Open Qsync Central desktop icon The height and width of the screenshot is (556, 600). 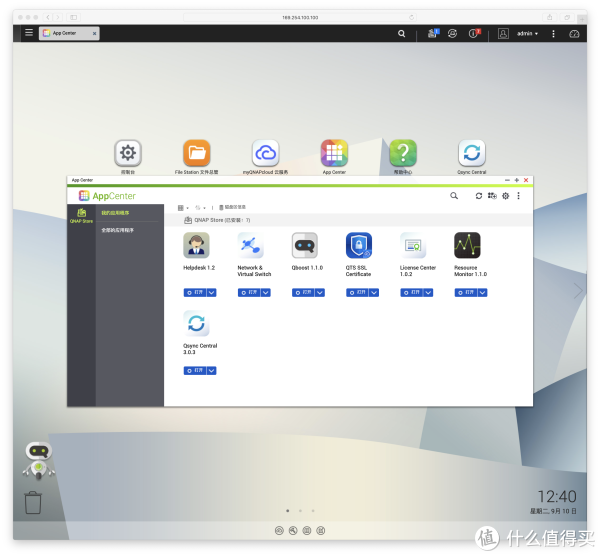[472, 153]
